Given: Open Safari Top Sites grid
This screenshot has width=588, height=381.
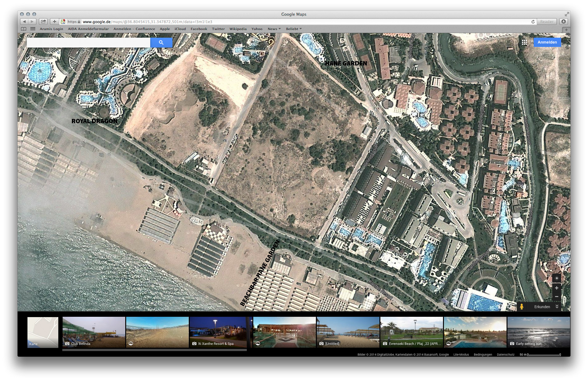Looking at the screenshot, I should [33, 29].
